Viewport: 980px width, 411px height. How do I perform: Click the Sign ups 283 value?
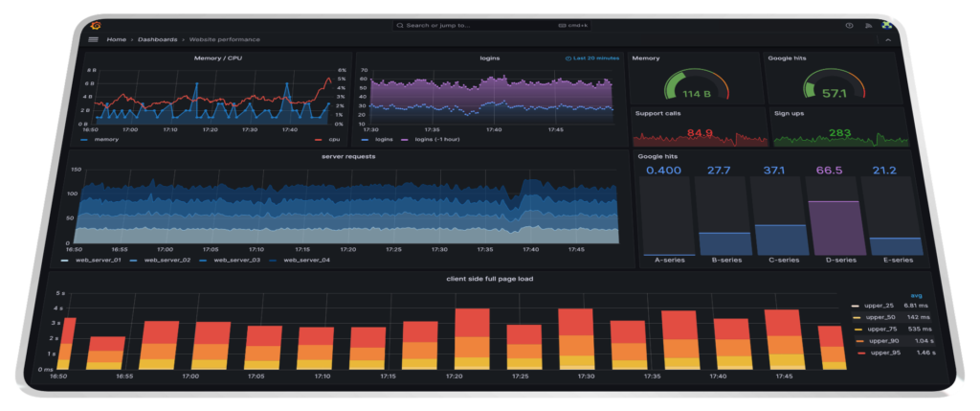[839, 132]
